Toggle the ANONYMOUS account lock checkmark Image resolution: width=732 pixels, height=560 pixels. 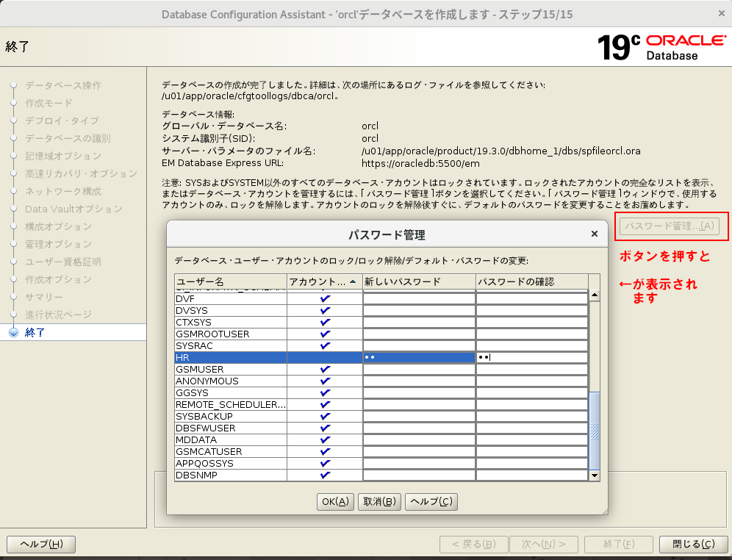[x=325, y=381]
